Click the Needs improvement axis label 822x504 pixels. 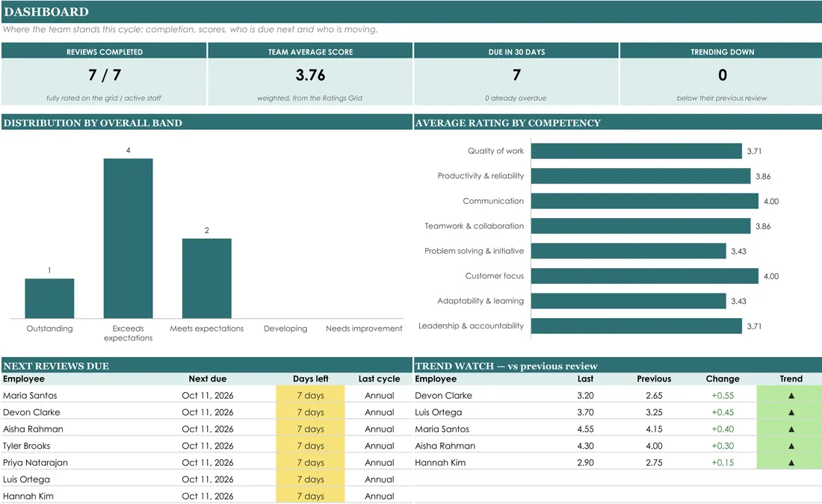[x=364, y=329]
